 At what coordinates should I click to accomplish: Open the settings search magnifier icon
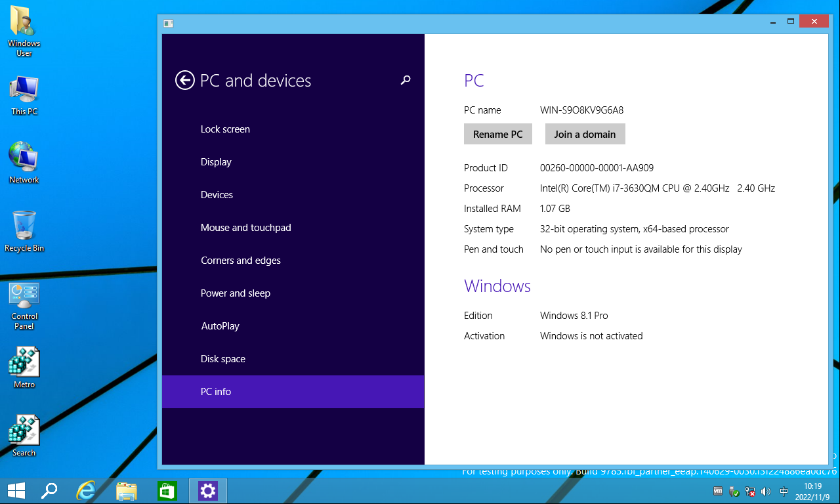(406, 80)
